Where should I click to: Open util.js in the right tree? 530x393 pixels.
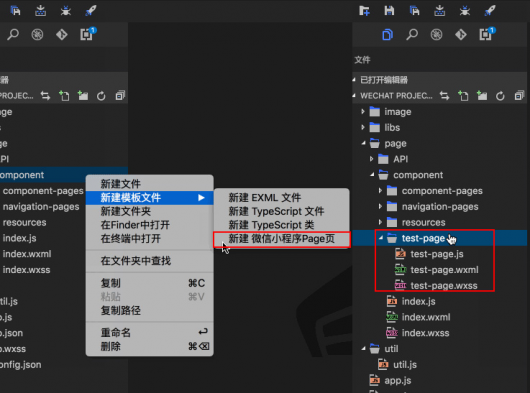[x=405, y=365]
